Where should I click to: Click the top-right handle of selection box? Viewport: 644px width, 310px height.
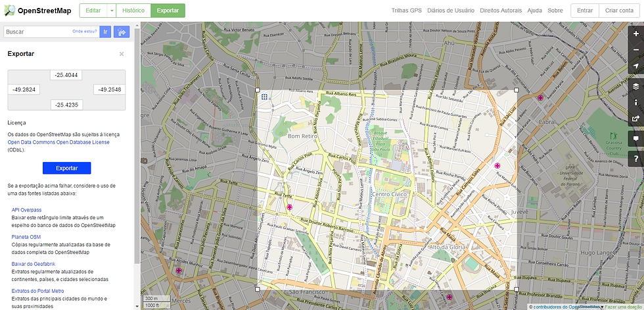coord(517,90)
